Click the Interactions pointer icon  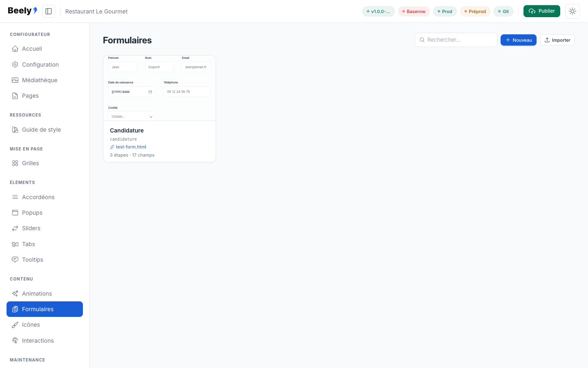coord(15,341)
